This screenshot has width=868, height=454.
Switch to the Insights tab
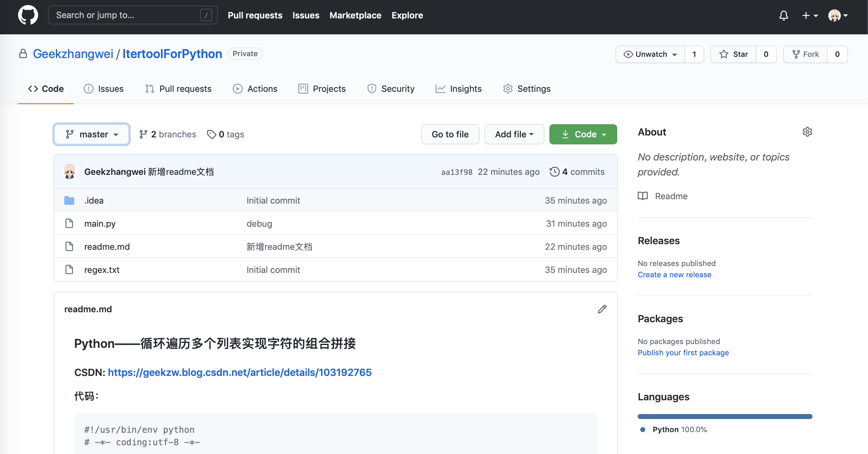459,89
